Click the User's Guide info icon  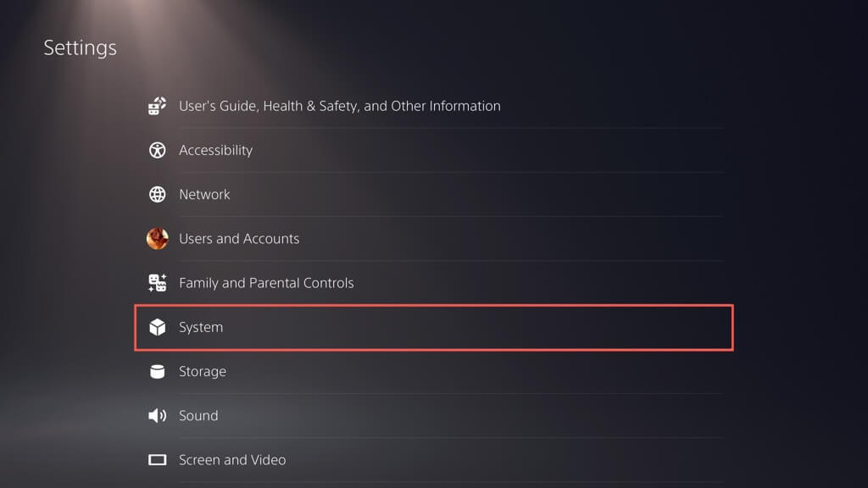(158, 106)
